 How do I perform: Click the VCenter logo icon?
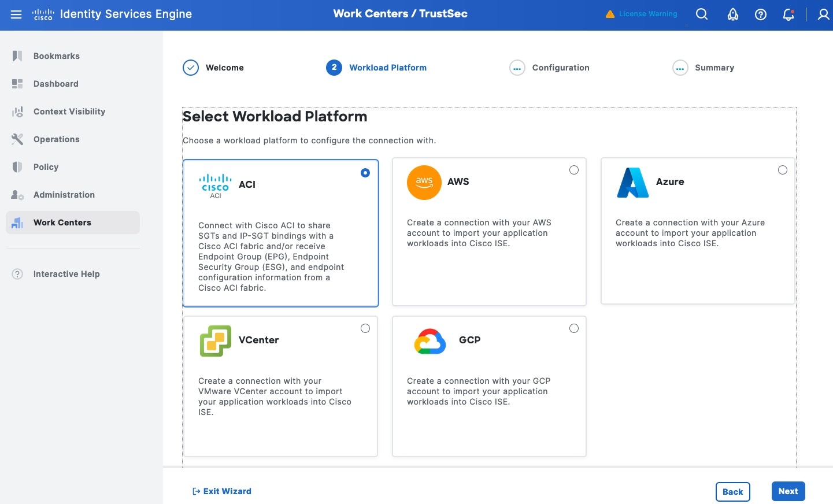tap(215, 341)
